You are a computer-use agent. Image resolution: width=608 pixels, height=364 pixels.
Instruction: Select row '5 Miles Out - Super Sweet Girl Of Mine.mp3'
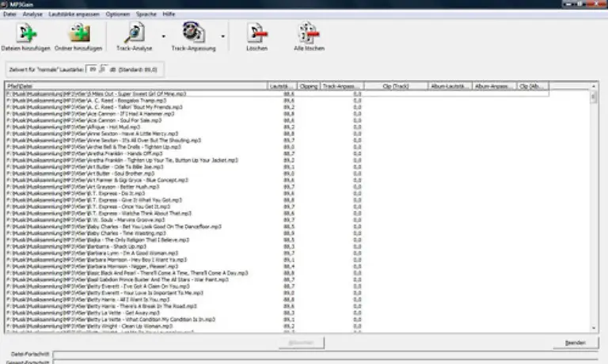[277, 94]
